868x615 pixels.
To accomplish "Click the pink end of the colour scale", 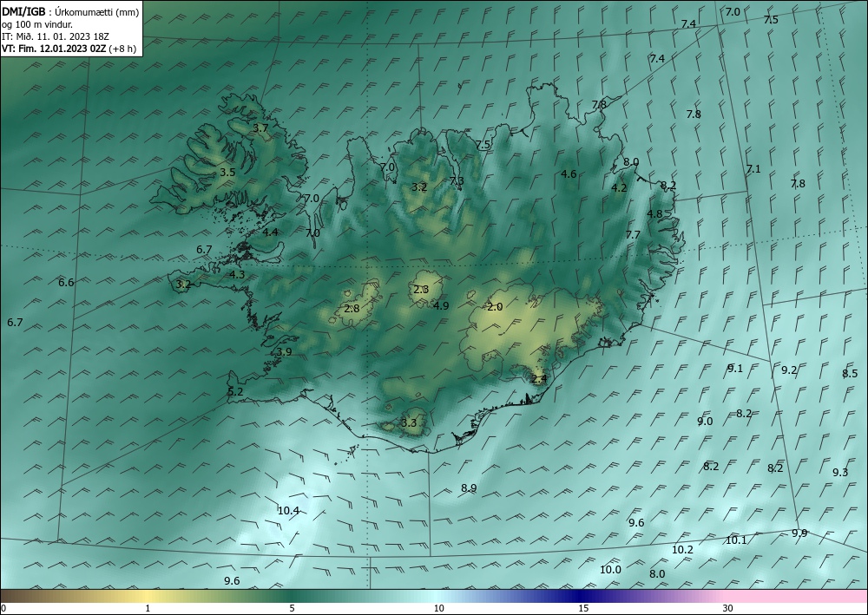I will 797,596.
